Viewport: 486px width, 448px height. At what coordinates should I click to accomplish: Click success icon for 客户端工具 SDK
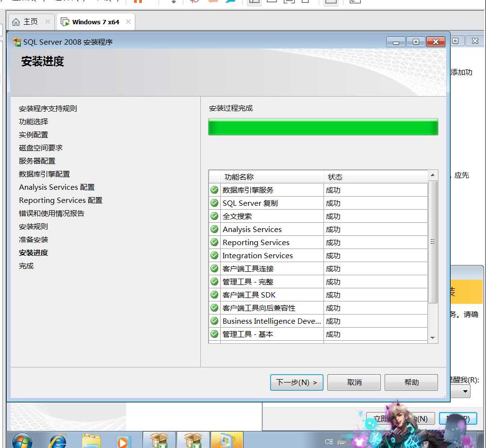tap(214, 295)
